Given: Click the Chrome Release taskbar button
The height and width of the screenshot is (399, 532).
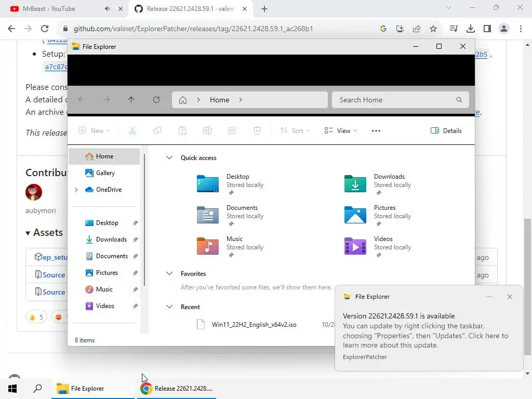Looking at the screenshot, I should point(176,389).
